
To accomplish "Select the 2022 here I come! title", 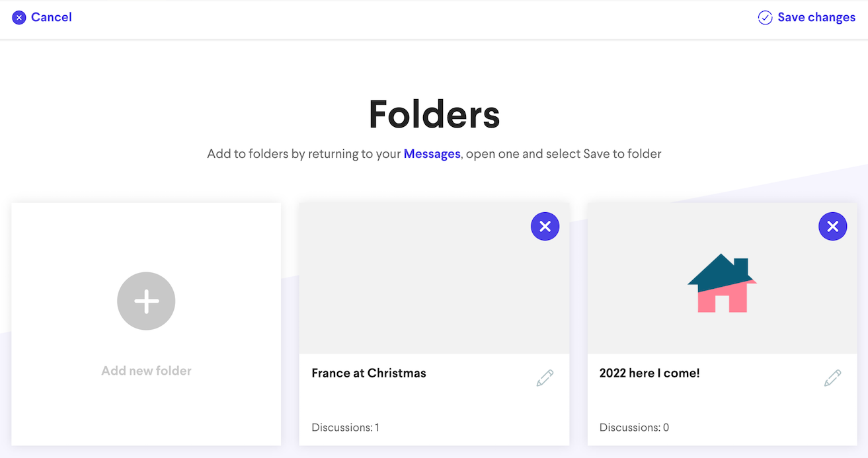I will 649,373.
